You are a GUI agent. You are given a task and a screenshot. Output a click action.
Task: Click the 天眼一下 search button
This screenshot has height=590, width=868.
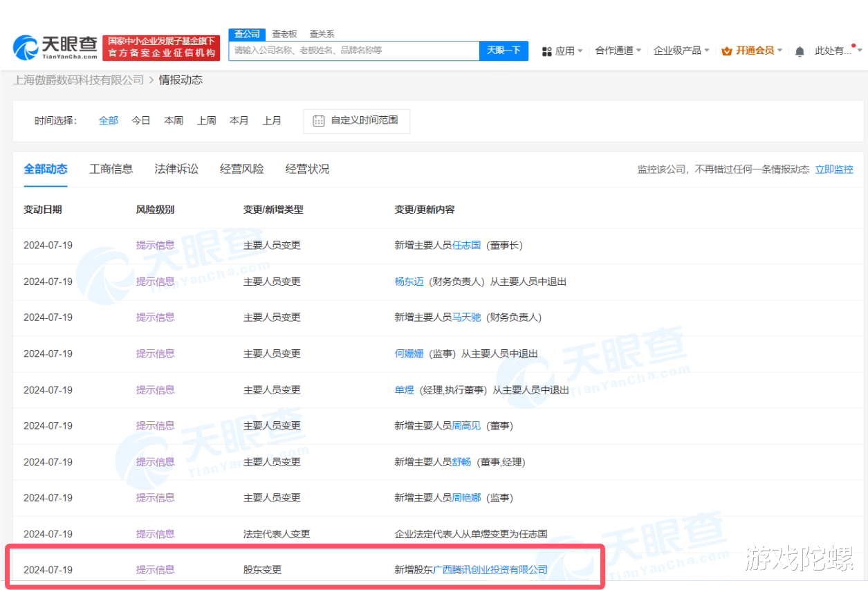coord(504,50)
